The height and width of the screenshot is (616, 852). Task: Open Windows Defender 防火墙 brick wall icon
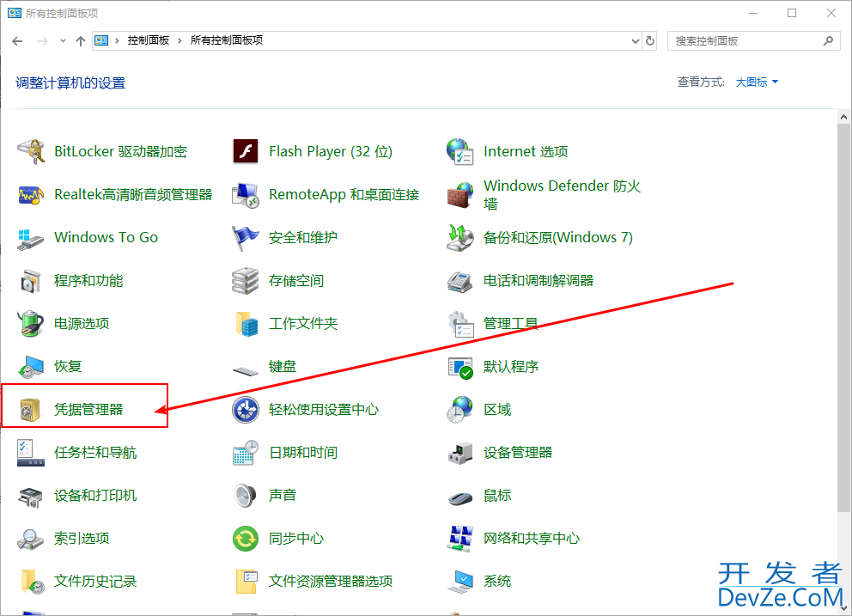pos(459,195)
